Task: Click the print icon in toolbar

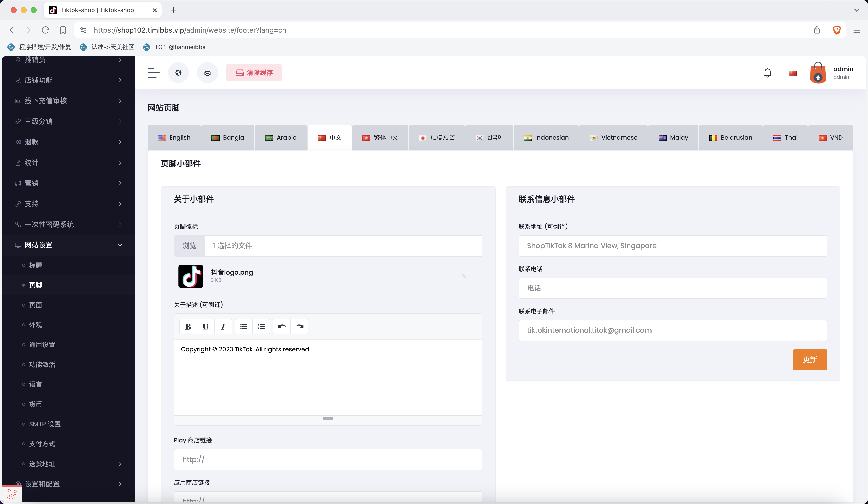Action: [x=207, y=73]
